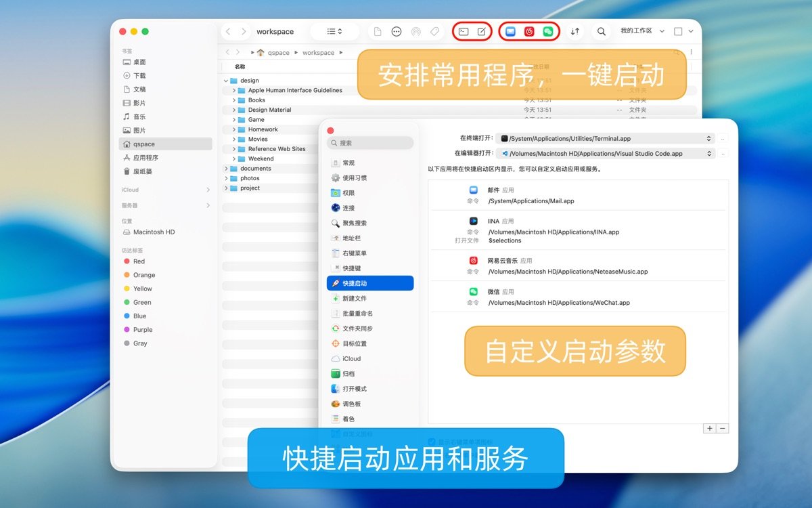The height and width of the screenshot is (508, 812).
Task: Open the ellipsis more-actions toolbar button
Action: (x=397, y=32)
